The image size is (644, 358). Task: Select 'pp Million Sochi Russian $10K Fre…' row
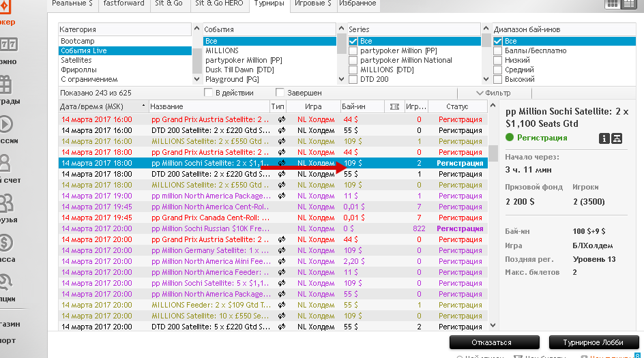pos(273,228)
